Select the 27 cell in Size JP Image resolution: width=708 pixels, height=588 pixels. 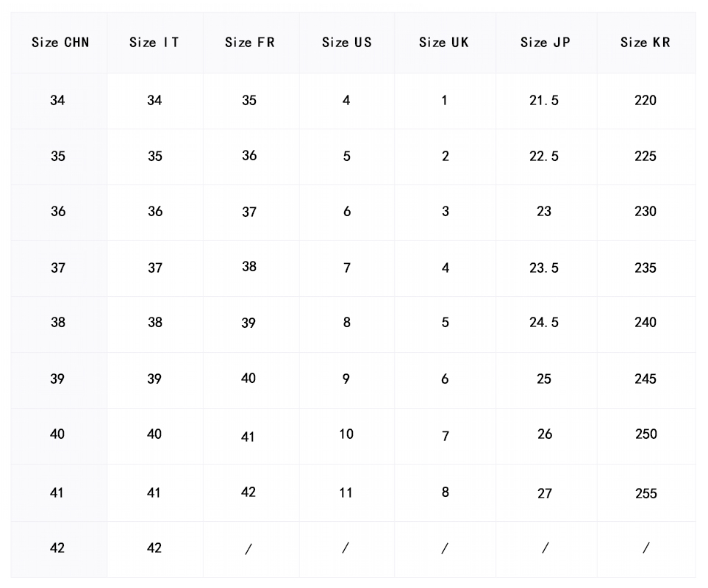pyautogui.click(x=544, y=494)
